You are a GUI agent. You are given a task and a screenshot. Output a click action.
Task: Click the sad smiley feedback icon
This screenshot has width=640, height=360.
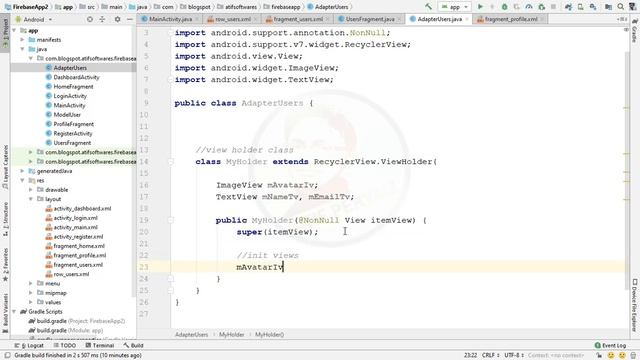(622, 356)
